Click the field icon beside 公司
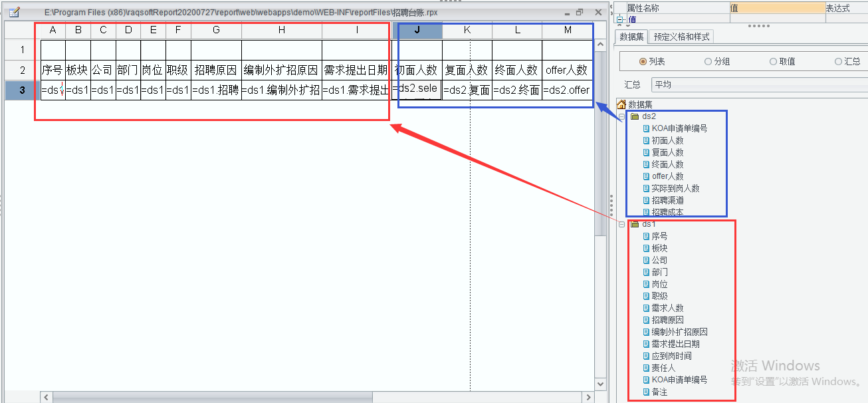The width and height of the screenshot is (868, 403). click(646, 260)
